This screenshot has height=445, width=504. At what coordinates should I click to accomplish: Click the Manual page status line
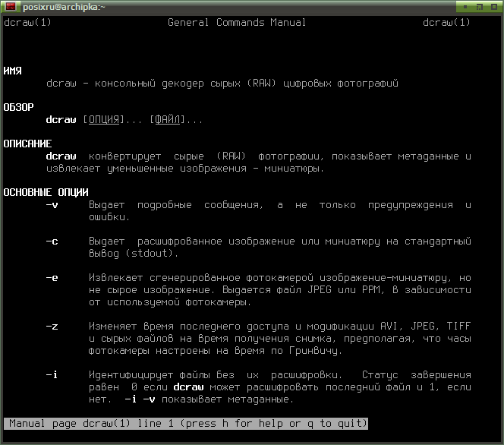click(186, 424)
